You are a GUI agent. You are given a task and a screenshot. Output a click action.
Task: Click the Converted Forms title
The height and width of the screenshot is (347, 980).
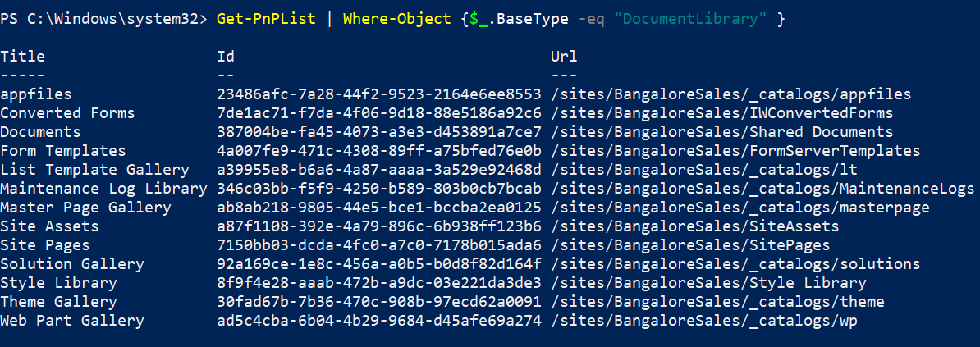[x=67, y=113]
